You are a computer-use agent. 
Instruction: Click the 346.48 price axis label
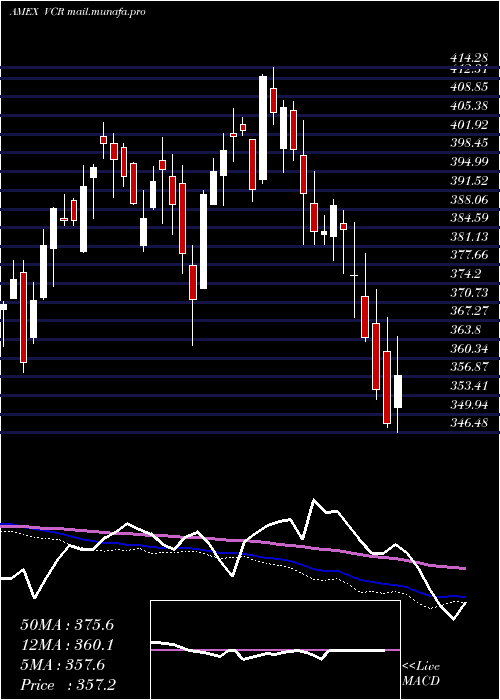pyautogui.click(x=469, y=422)
